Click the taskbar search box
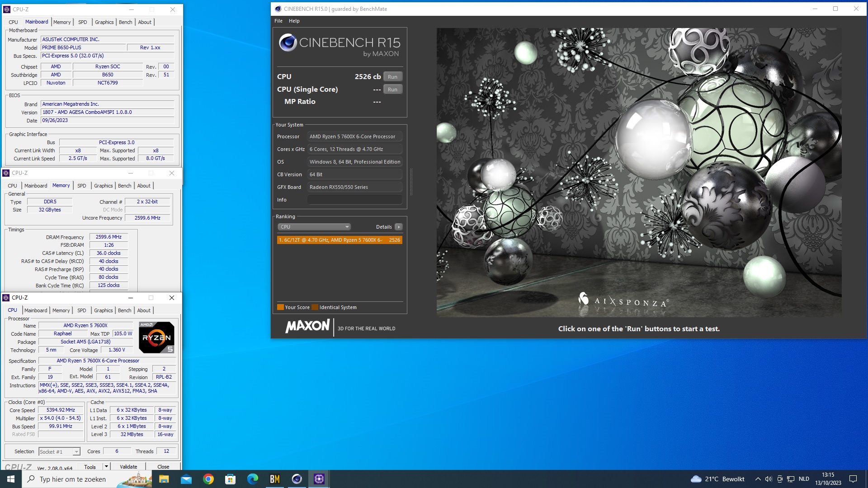 [x=87, y=479]
